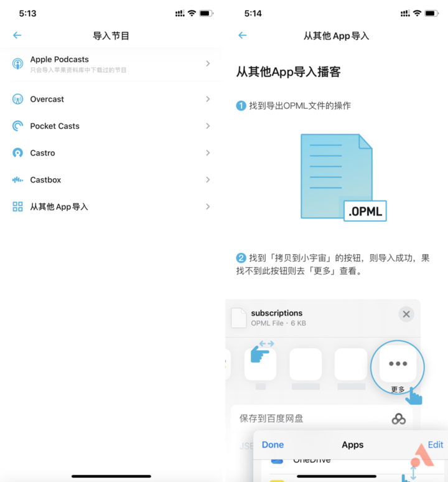The image size is (448, 482).
Task: Tap 'OPML File · 6 KB' text
Action: 279,323
